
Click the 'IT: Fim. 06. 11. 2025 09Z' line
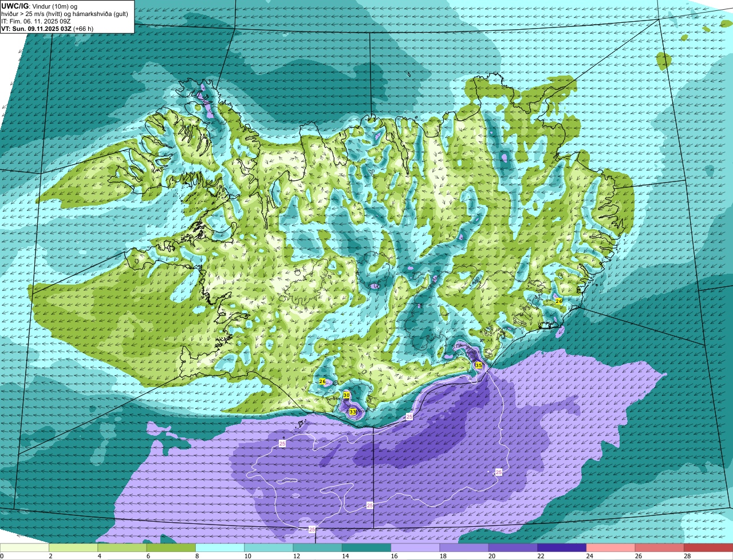[x=36, y=21]
